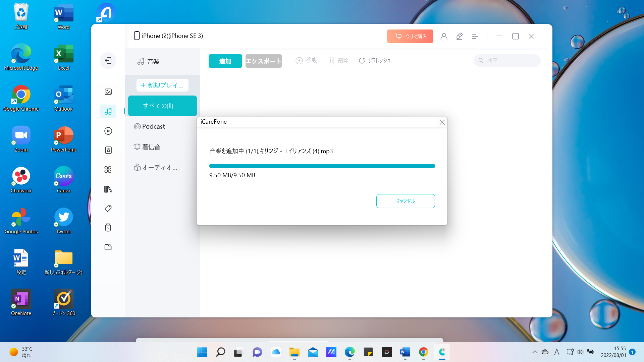Open the Photos section in sidebar
This screenshot has width=644, height=362.
coord(108,92)
